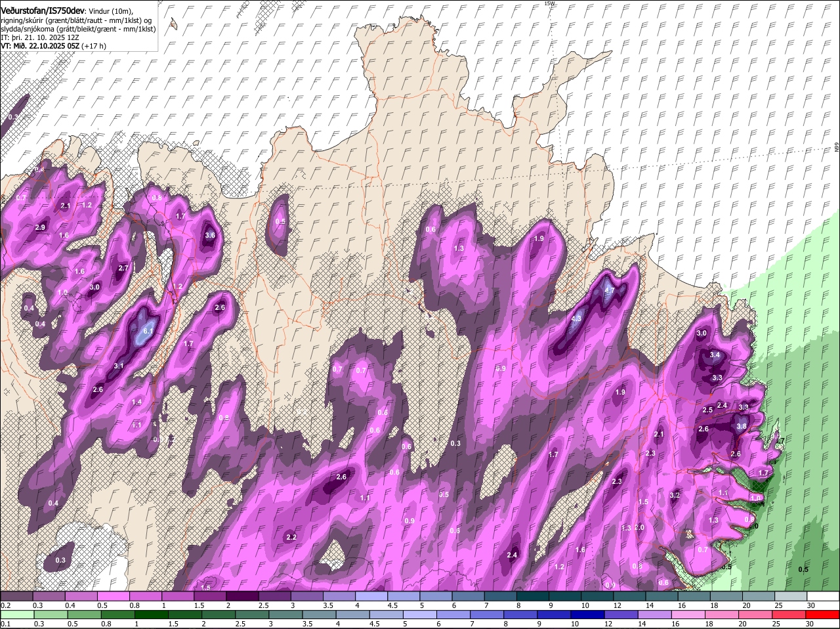Select the bright pink 0.5 swatch in the upper legend row
This screenshot has height=629, width=840.
[113, 596]
